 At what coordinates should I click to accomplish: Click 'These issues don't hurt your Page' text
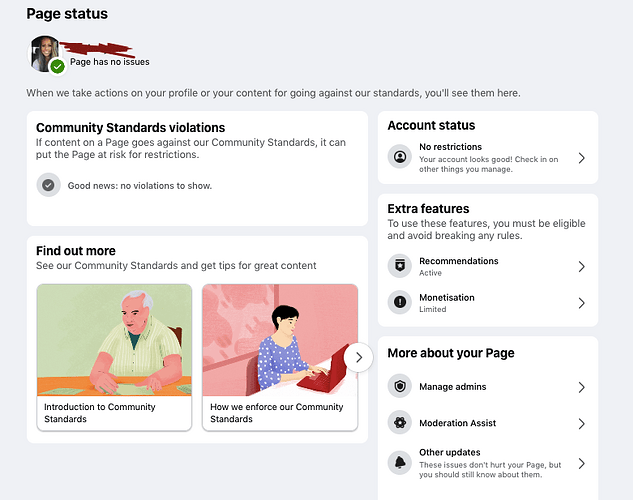point(490,470)
